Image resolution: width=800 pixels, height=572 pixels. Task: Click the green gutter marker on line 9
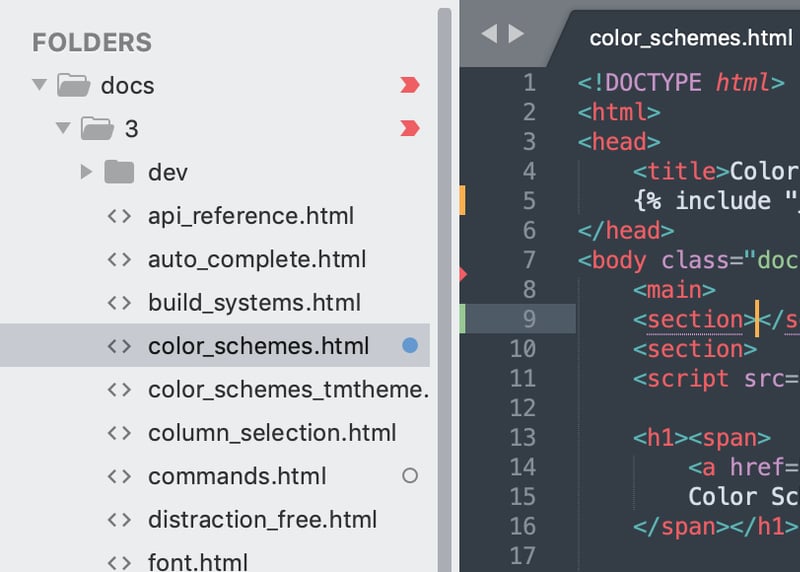462,318
